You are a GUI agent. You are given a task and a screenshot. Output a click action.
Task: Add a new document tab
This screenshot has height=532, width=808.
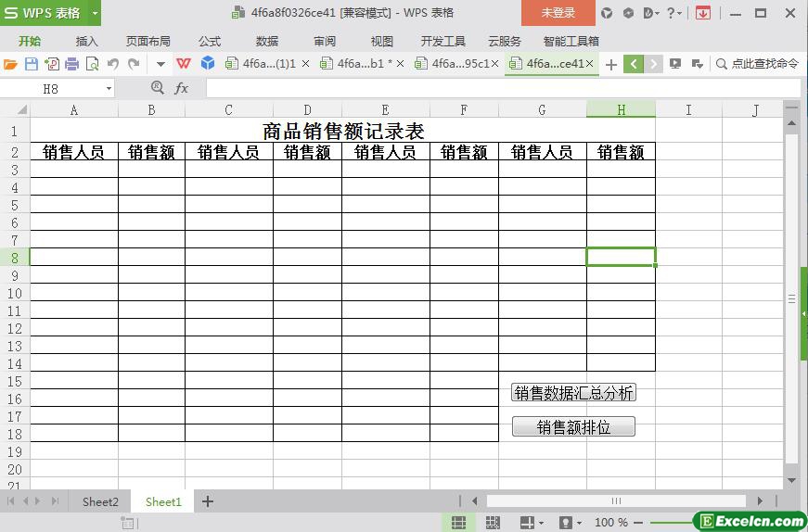(x=611, y=64)
